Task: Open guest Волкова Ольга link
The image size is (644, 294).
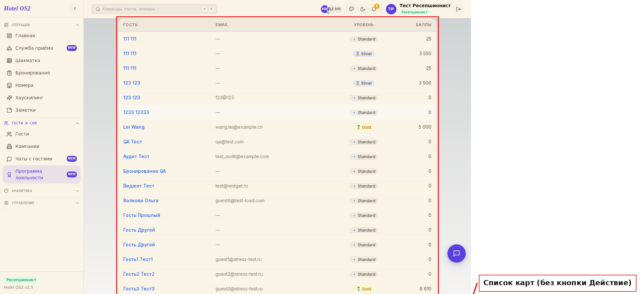Action: [x=141, y=201]
